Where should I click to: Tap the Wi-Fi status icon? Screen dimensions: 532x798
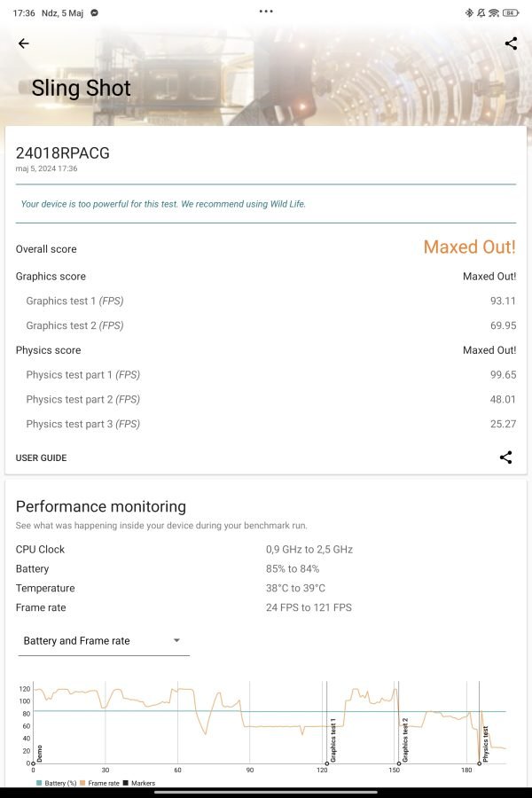493,12
